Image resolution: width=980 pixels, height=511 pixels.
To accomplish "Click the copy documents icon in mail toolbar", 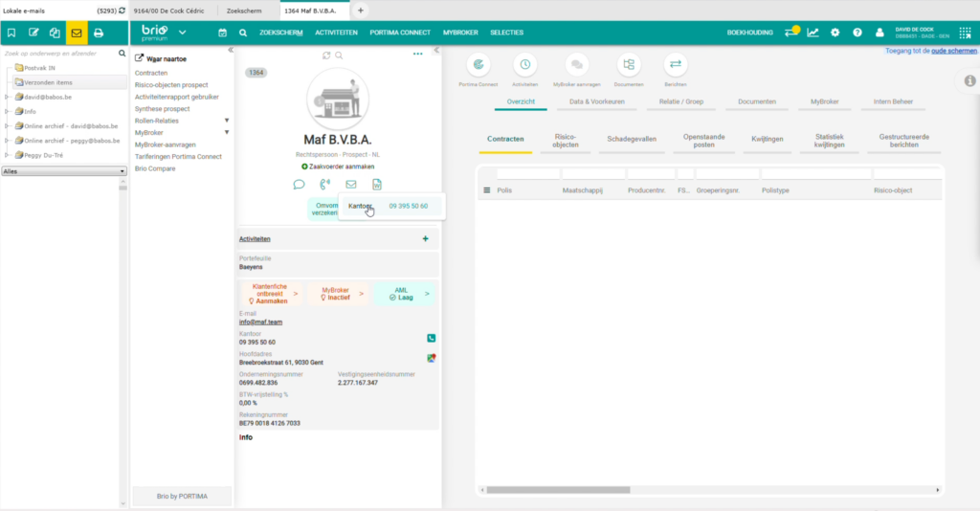I will point(55,33).
